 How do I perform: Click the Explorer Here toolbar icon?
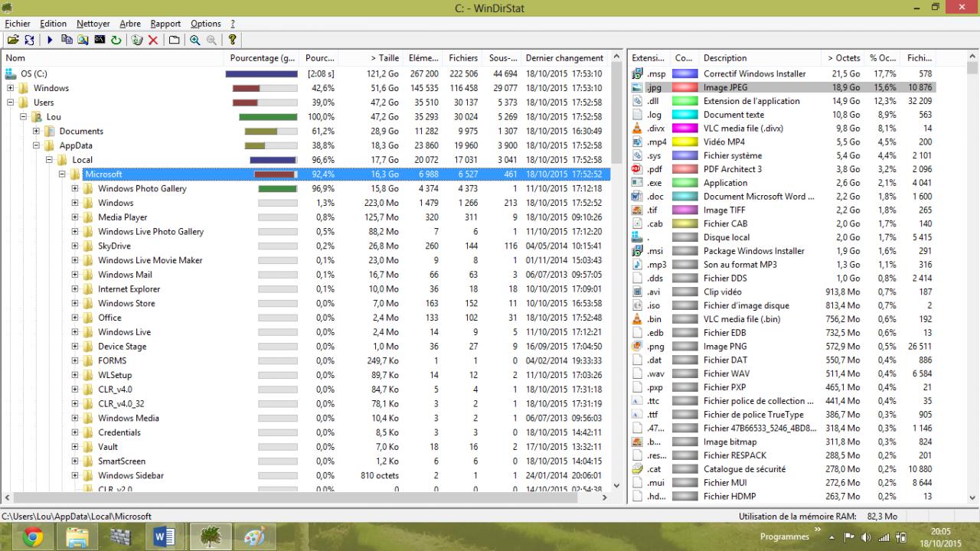(x=83, y=40)
